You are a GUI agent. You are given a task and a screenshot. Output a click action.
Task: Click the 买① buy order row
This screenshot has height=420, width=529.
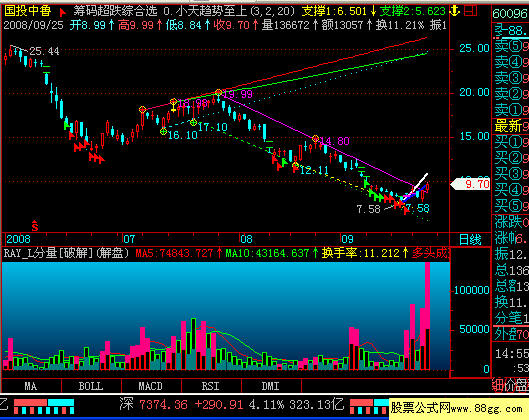pyautogui.click(x=511, y=142)
